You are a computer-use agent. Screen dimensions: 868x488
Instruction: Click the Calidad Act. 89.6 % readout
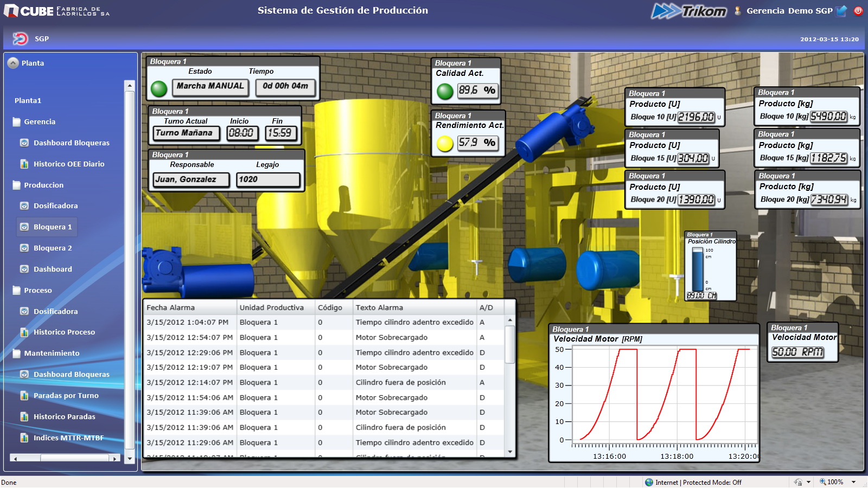(477, 91)
